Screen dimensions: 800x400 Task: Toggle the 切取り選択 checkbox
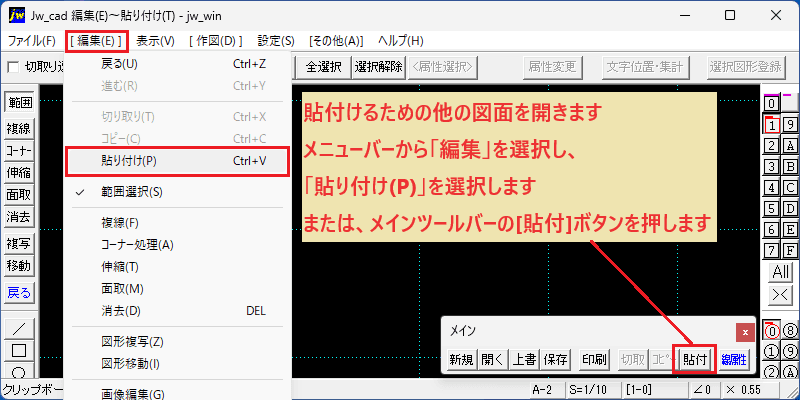pyautogui.click(x=13, y=67)
